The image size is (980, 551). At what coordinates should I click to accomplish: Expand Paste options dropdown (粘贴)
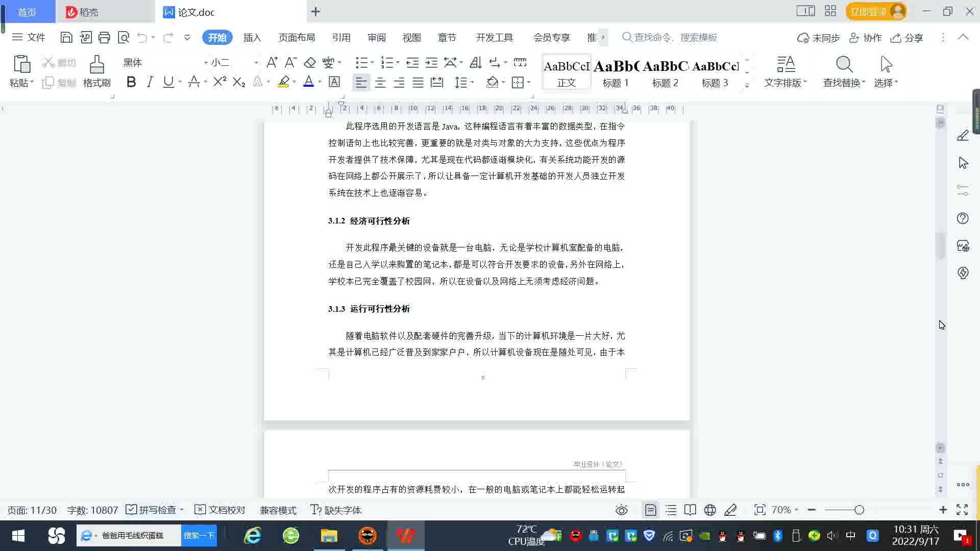point(21,83)
